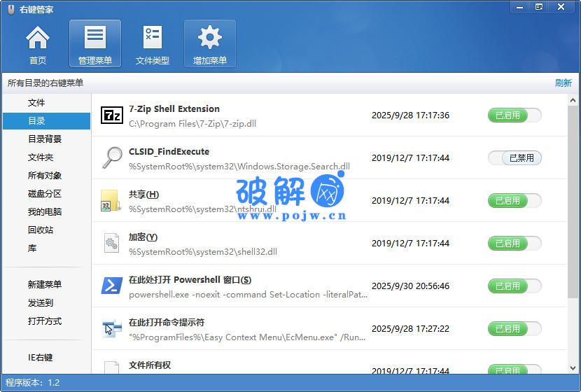Viewport: 581px width, 392px height.
Task: Enable the CLSID_FindExecute toggle
Action: 514,157
